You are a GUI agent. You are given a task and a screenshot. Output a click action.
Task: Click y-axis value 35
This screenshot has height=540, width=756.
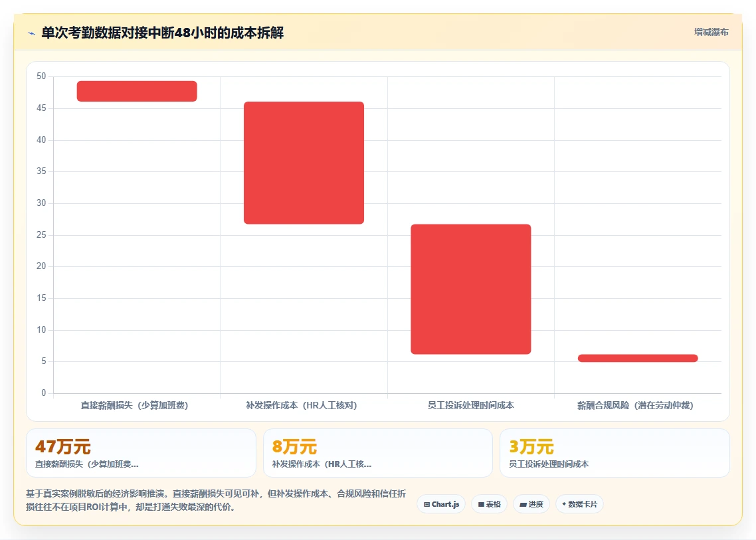[41, 171]
